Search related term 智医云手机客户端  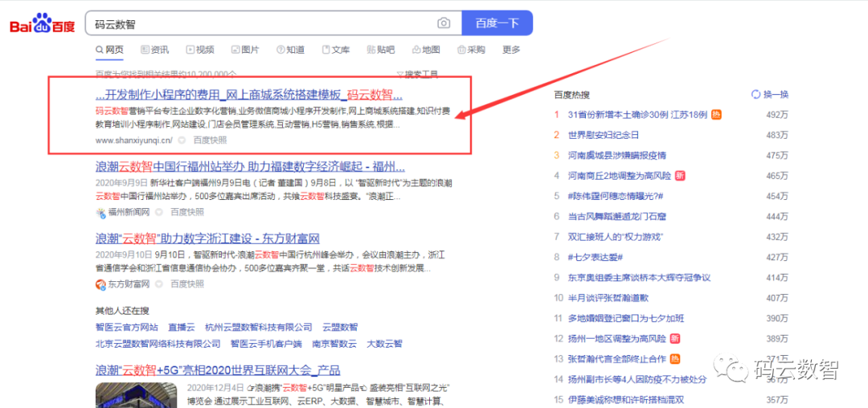pyautogui.click(x=266, y=344)
